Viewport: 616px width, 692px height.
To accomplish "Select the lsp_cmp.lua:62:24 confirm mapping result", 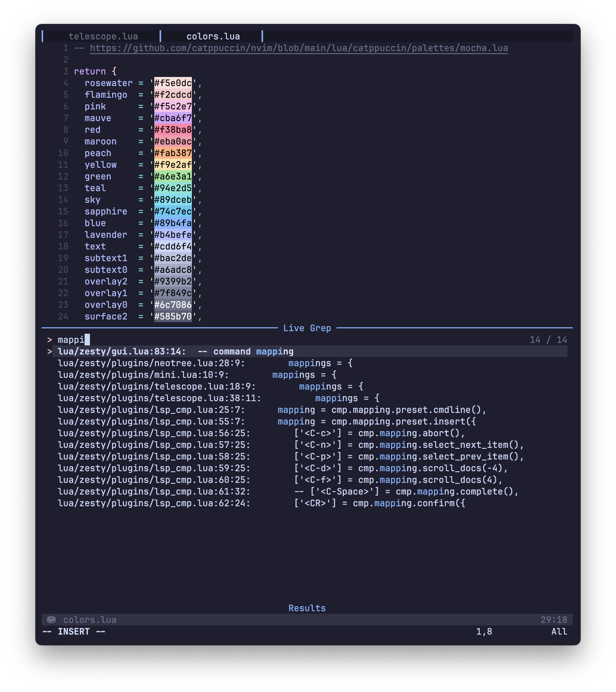I will pyautogui.click(x=261, y=503).
